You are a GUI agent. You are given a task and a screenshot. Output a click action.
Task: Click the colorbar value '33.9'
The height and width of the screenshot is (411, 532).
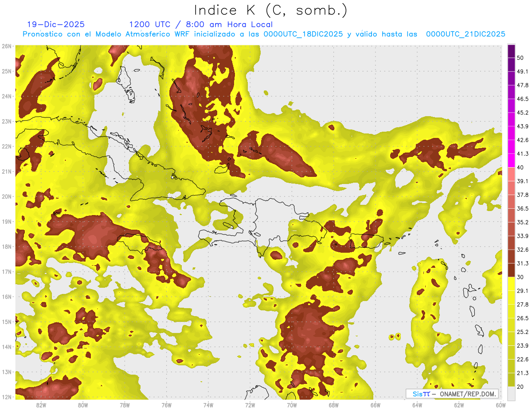[522, 236]
